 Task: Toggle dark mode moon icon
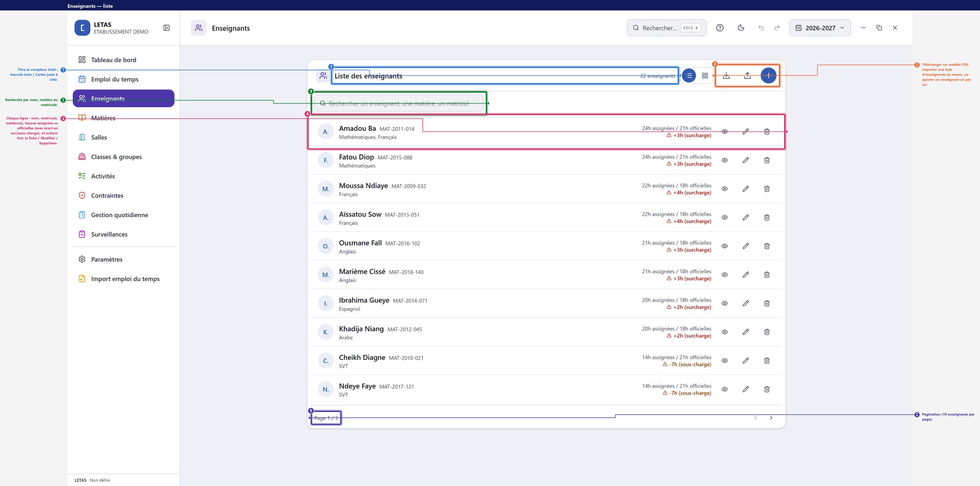(741, 28)
